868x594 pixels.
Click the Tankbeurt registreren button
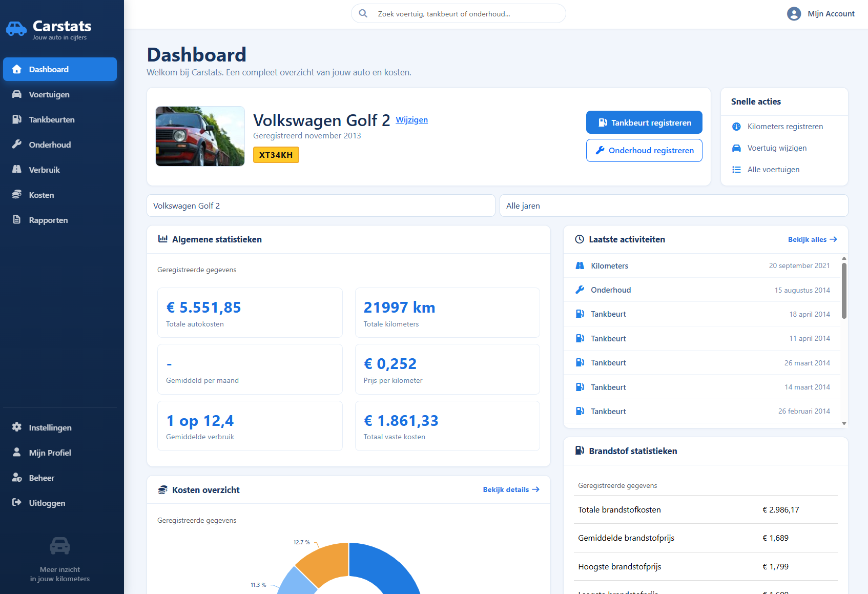[644, 122]
